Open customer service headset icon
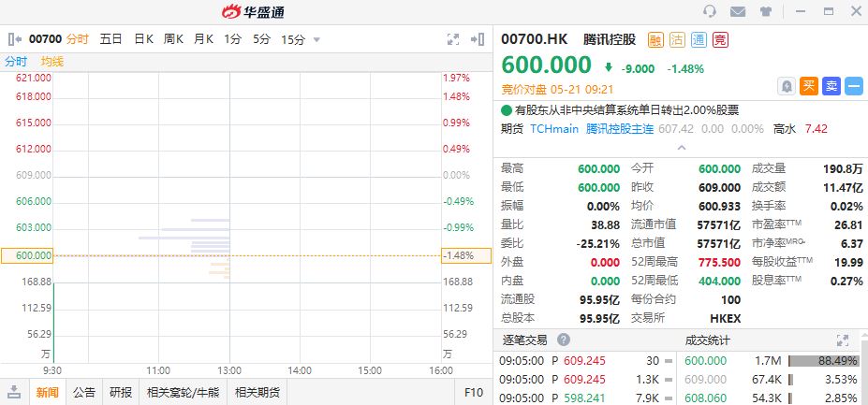Screen dimensions: 868x405 pos(709,11)
